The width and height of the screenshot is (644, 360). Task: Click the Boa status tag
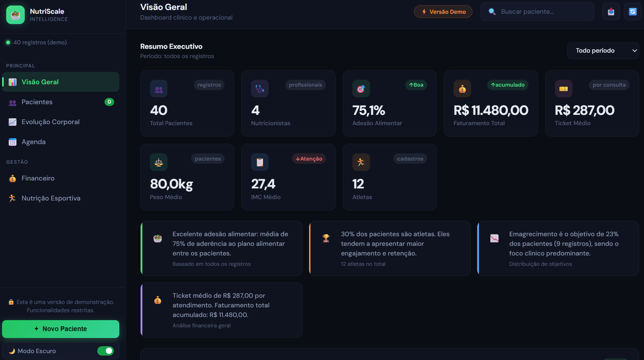(416, 85)
